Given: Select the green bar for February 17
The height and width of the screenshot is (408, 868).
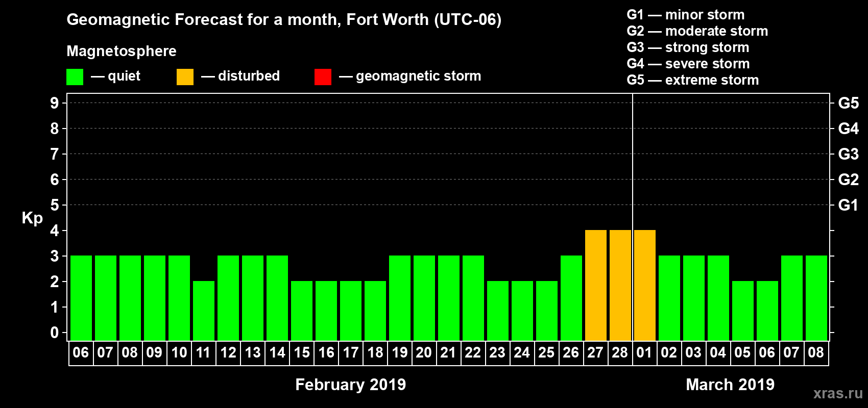Looking at the screenshot, I should (x=351, y=311).
